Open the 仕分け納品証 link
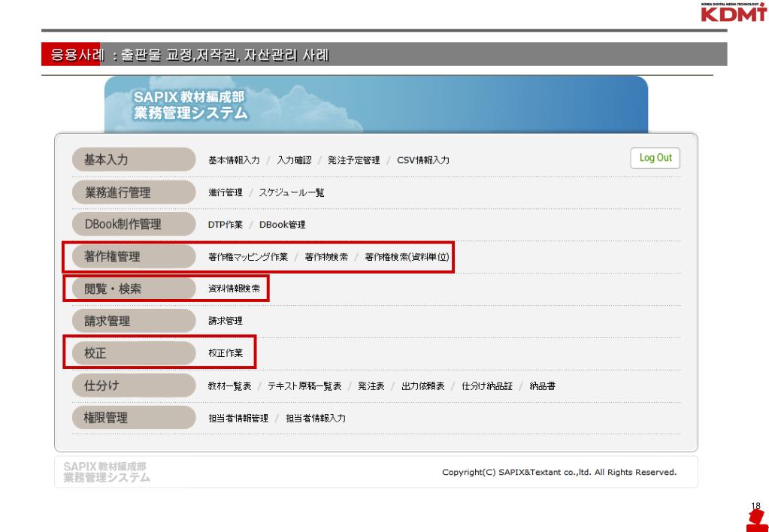Screen dimensions: 769x532 point(487,386)
